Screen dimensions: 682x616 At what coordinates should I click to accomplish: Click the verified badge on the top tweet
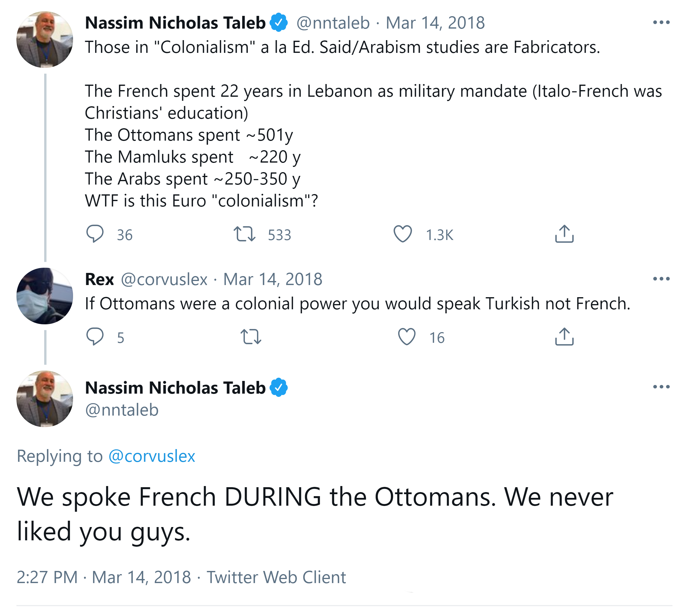pos(279,23)
